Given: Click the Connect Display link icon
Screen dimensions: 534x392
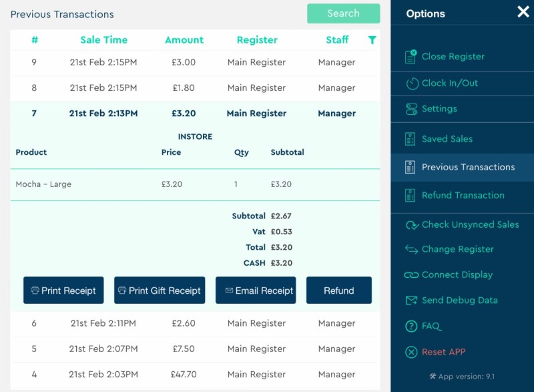Looking at the screenshot, I should pos(411,275).
